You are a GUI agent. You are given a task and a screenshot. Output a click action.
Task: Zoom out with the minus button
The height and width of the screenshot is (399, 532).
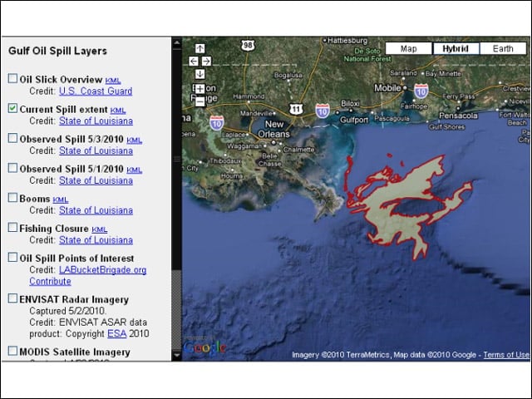click(x=199, y=101)
